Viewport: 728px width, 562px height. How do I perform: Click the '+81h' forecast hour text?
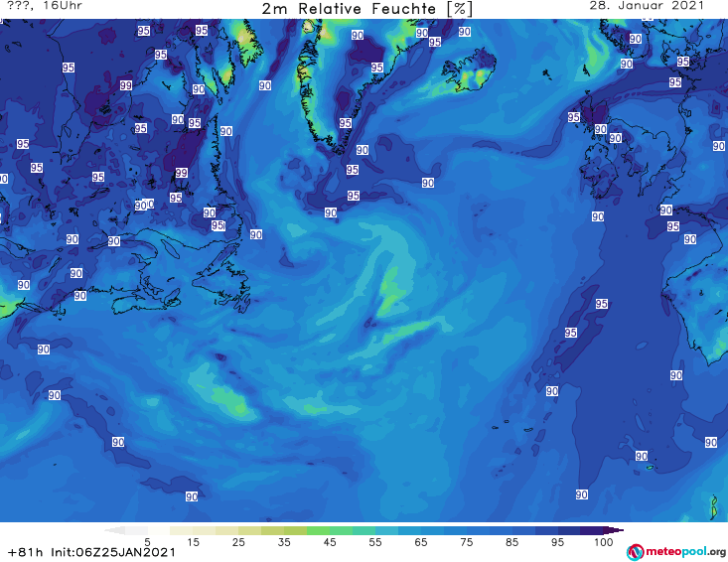pos(25,552)
